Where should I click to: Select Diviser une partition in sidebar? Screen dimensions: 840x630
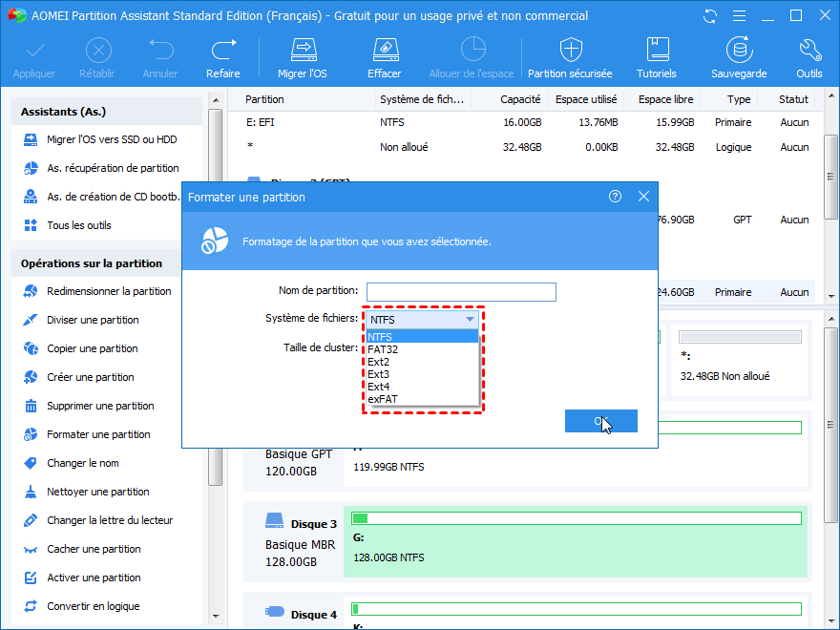click(93, 320)
